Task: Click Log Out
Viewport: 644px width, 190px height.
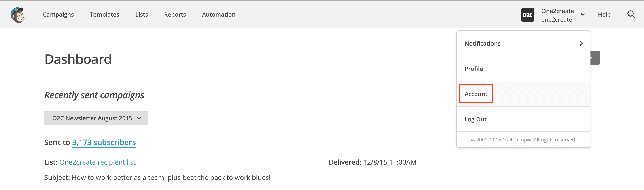Action: click(475, 119)
